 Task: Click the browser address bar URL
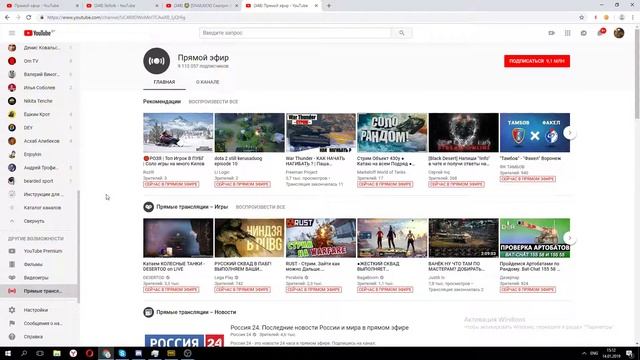(x=116, y=18)
